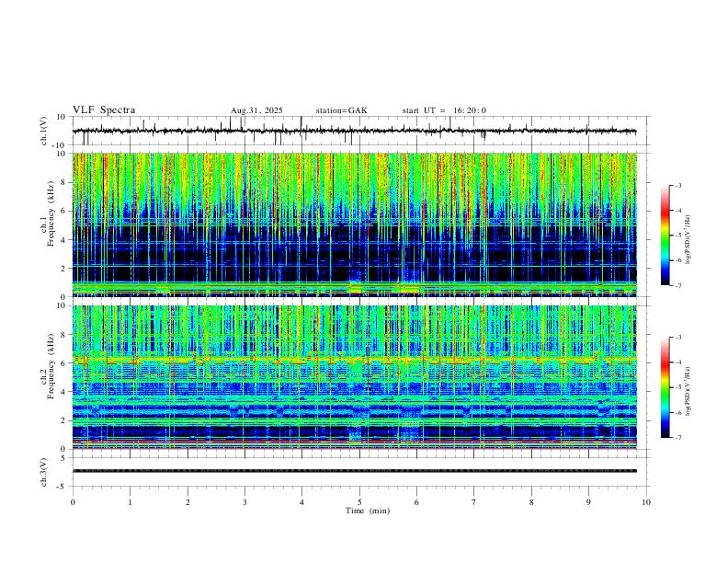The width and height of the screenshot is (728, 563).
Task: Click the PSD color bar beside ch.2 spectrogram
Action: click(x=665, y=387)
